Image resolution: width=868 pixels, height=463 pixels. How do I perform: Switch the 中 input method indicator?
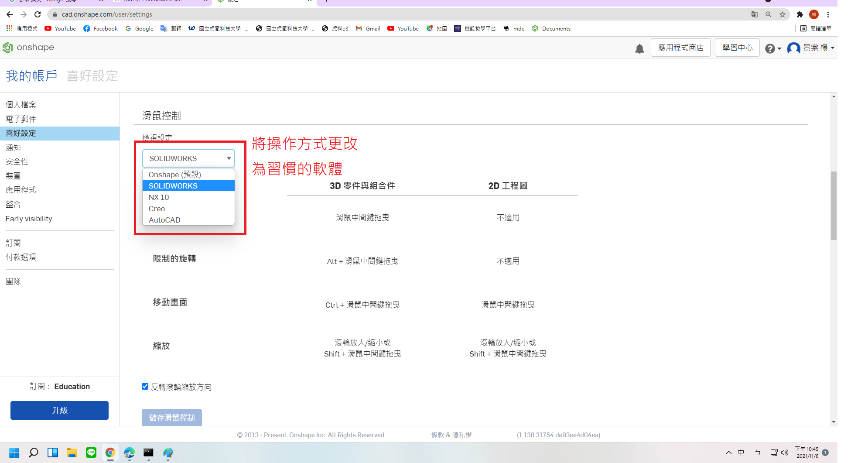coord(741,453)
